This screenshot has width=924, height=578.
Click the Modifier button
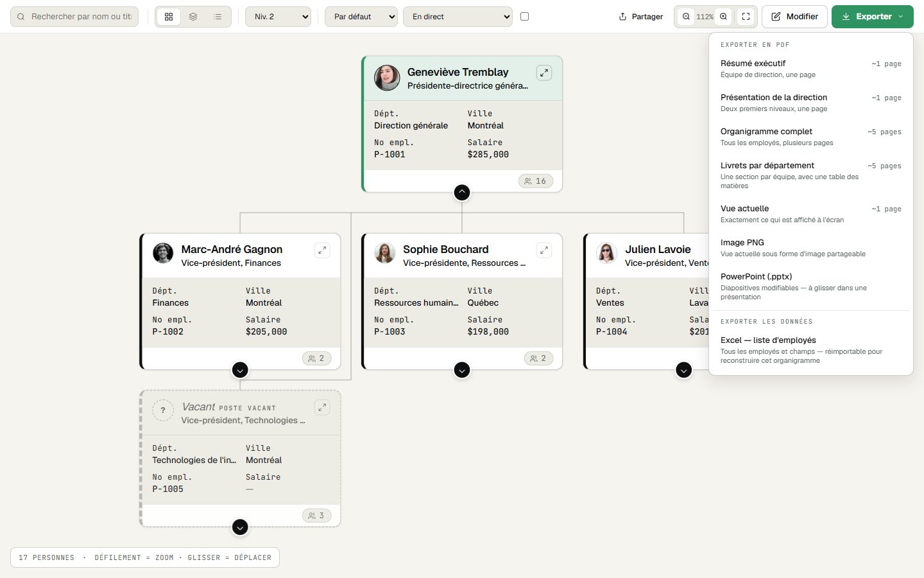[x=794, y=17]
